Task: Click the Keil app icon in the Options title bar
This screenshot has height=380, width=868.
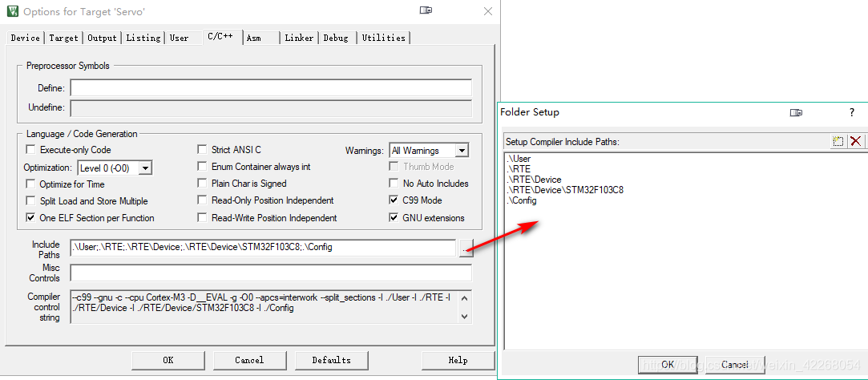Action: [13, 10]
